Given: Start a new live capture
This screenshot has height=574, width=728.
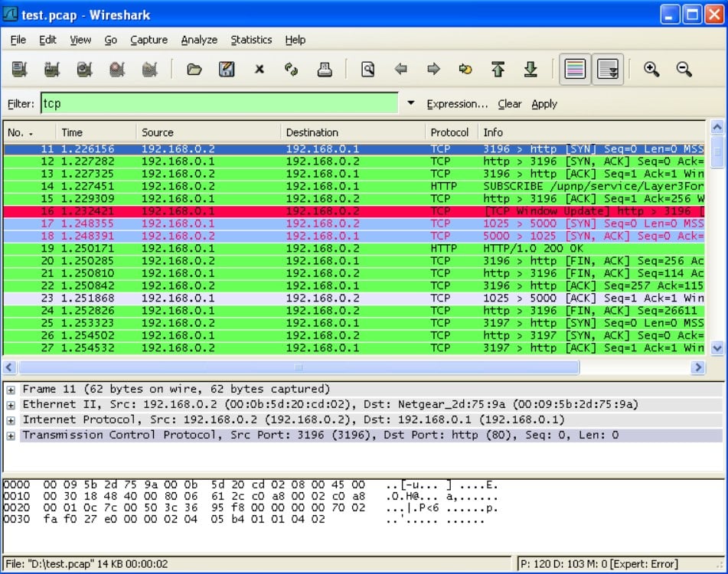Looking at the screenshot, I should point(84,70).
